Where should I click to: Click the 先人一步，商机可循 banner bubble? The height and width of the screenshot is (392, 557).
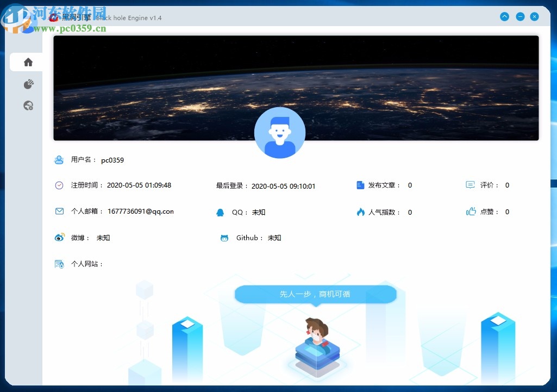coord(315,294)
